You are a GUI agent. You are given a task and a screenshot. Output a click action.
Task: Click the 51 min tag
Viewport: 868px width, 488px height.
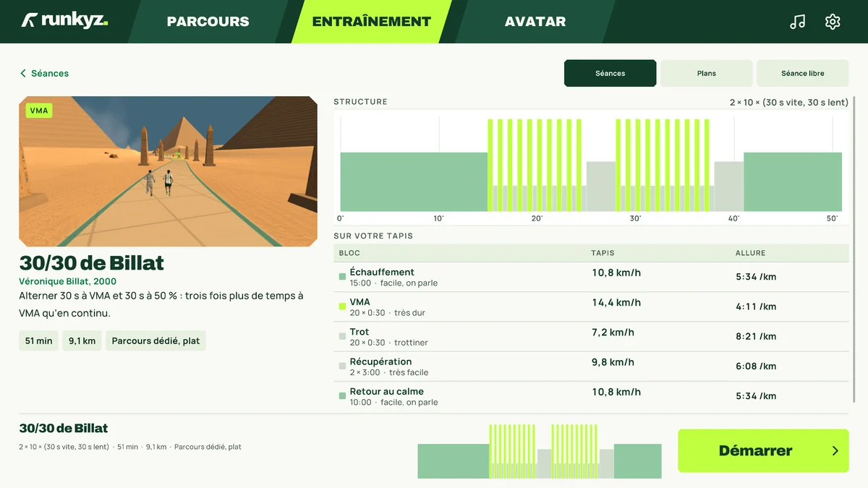[x=39, y=341]
